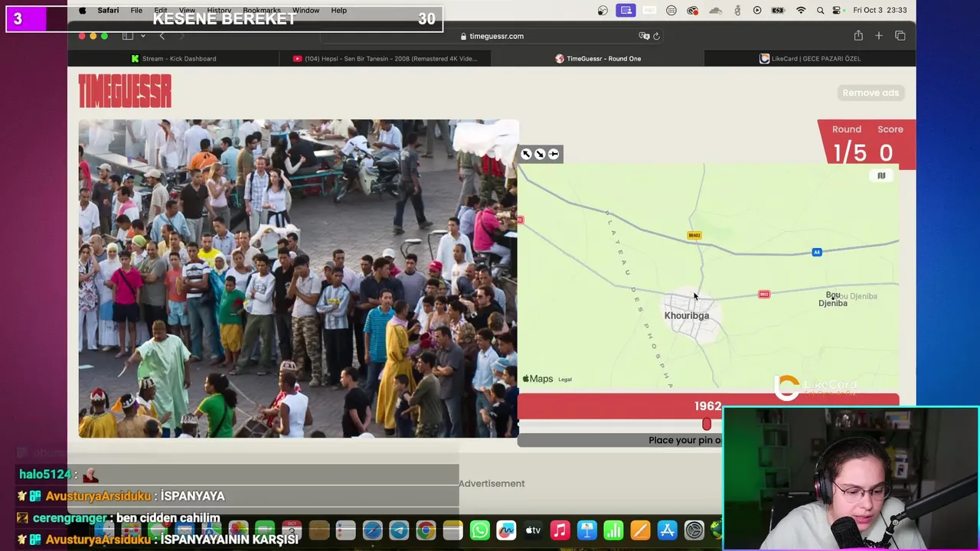Toggle the map pin-lock icon
Image resolution: width=980 pixels, height=551 pixels.
pyautogui.click(x=554, y=154)
